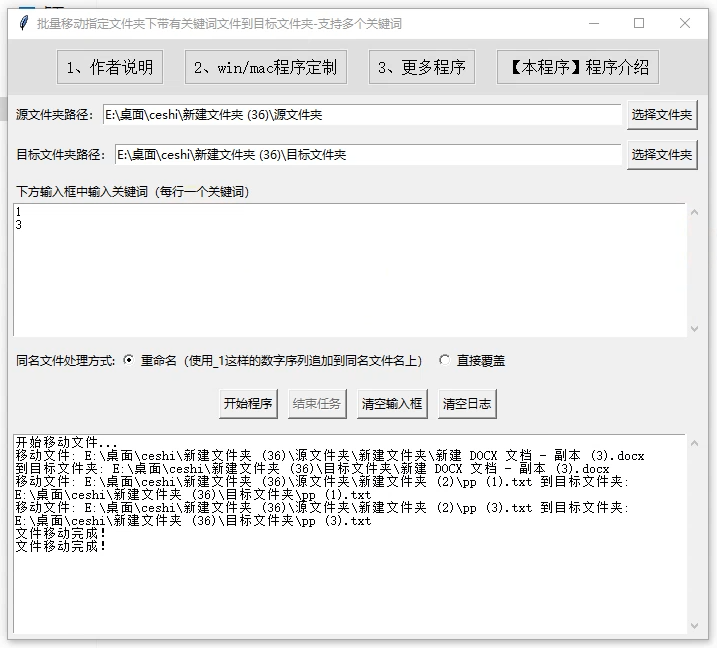The height and width of the screenshot is (648, 717).
Task: Clear the log with 清空日志
Action: 467,403
